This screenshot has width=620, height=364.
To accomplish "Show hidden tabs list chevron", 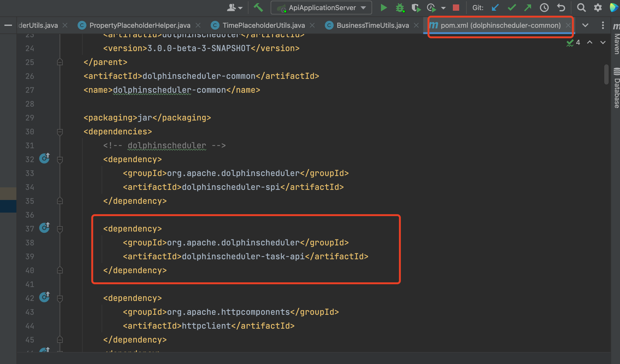I will [585, 25].
